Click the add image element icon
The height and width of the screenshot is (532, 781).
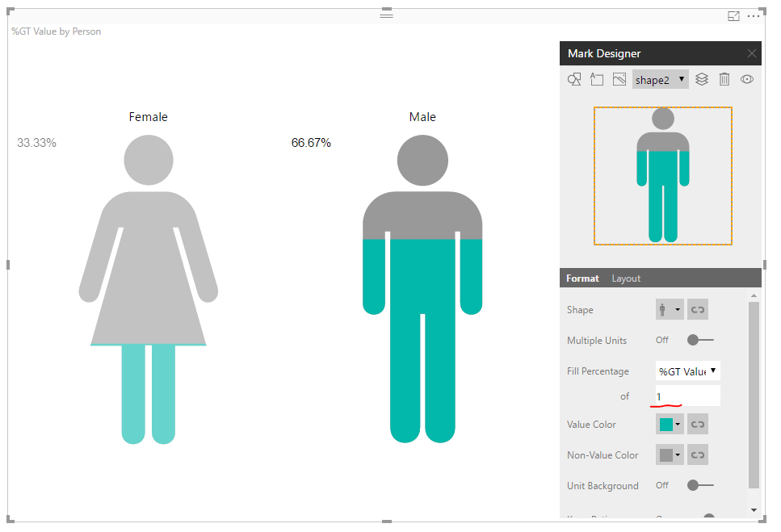(619, 80)
